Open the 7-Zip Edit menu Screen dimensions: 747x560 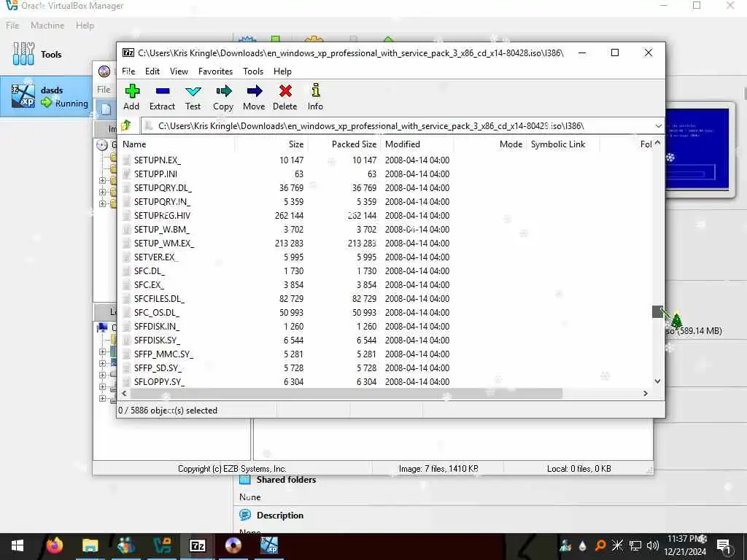pos(152,71)
